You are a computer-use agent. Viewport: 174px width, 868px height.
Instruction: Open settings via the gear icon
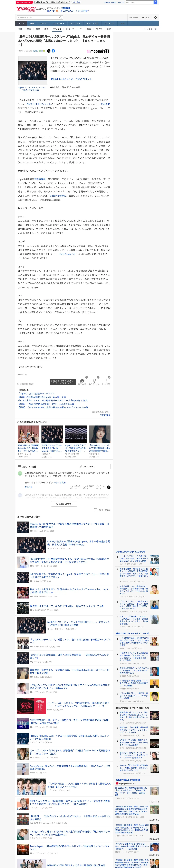(x=155, y=18)
